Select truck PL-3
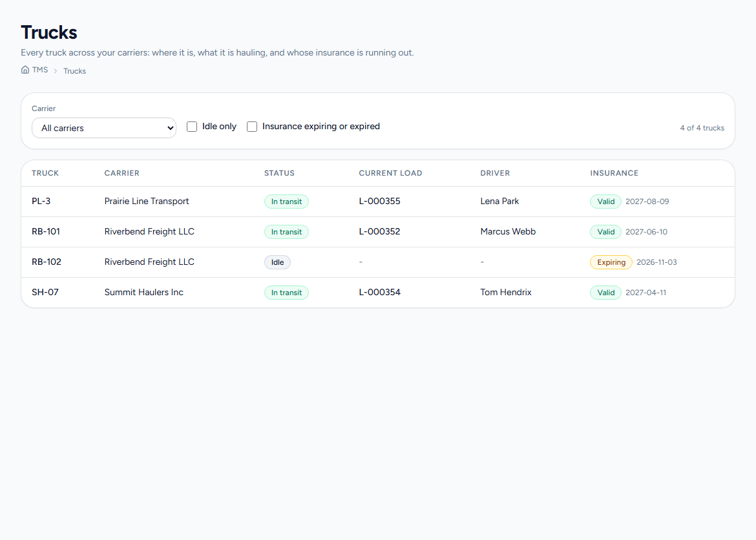756x540 pixels. pos(41,201)
